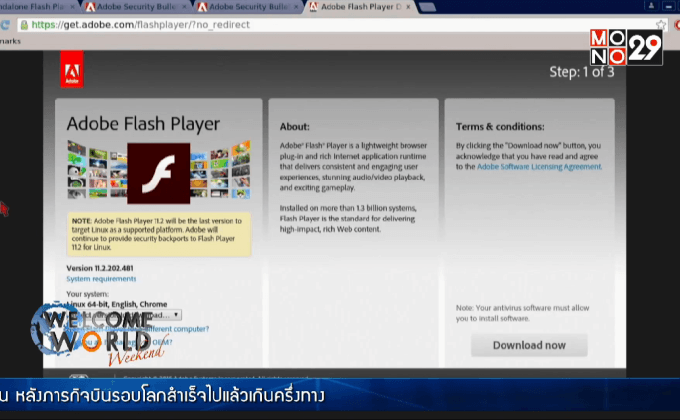
Task: Click the green secure padlock icon
Action: 24,25
